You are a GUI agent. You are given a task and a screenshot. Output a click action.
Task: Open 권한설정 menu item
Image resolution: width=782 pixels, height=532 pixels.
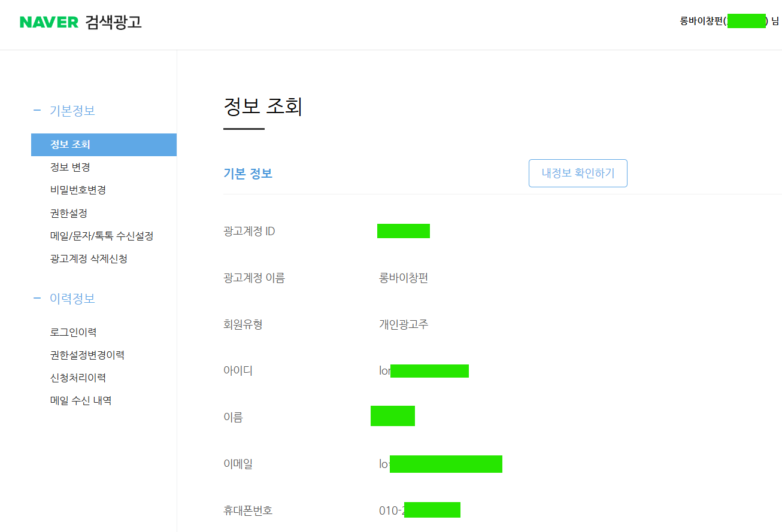(x=69, y=214)
